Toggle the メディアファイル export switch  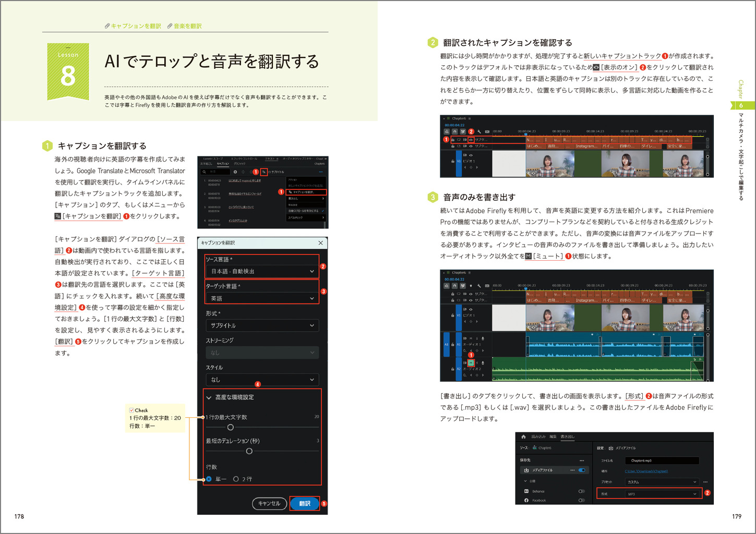pyautogui.click(x=581, y=470)
